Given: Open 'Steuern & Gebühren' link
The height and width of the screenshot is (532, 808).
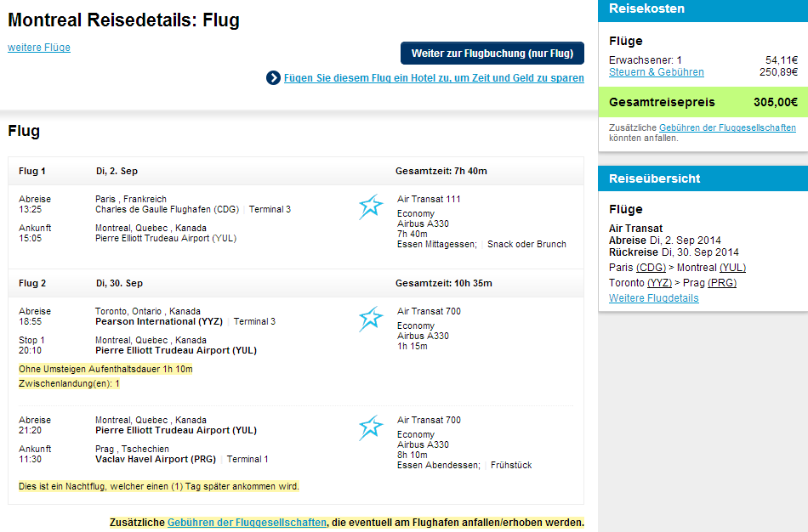Looking at the screenshot, I should click(656, 72).
